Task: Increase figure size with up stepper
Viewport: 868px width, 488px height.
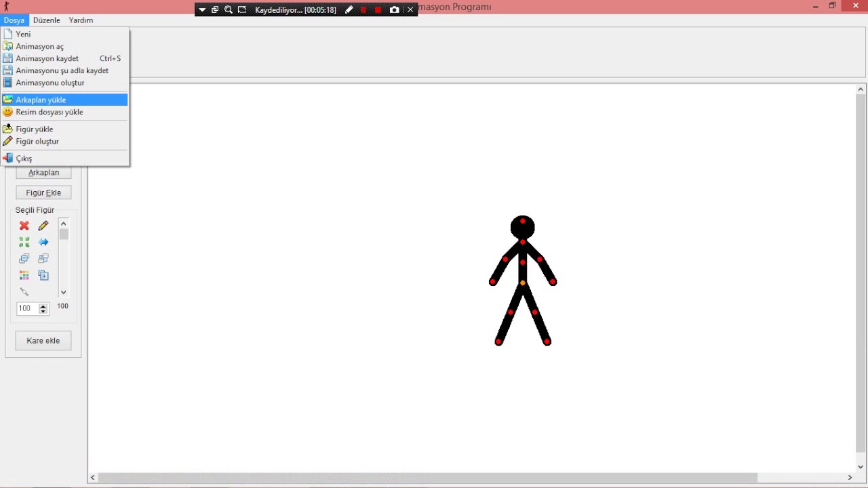Action: pos(43,306)
